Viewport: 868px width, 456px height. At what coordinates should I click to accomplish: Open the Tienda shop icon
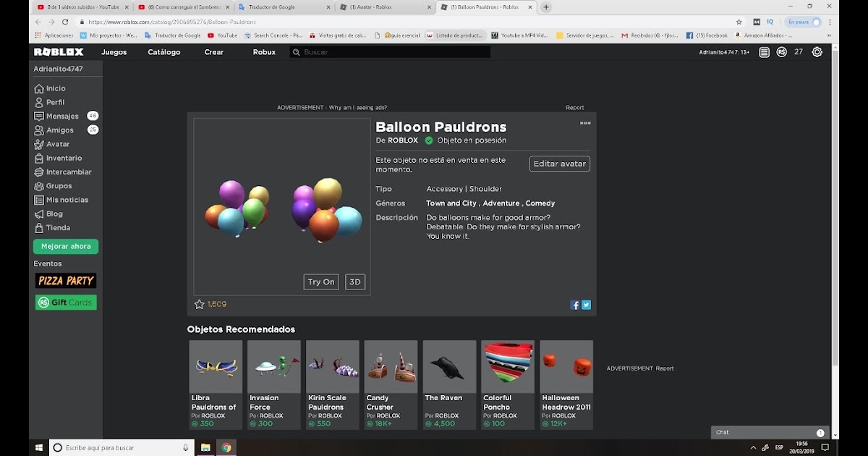(x=39, y=228)
